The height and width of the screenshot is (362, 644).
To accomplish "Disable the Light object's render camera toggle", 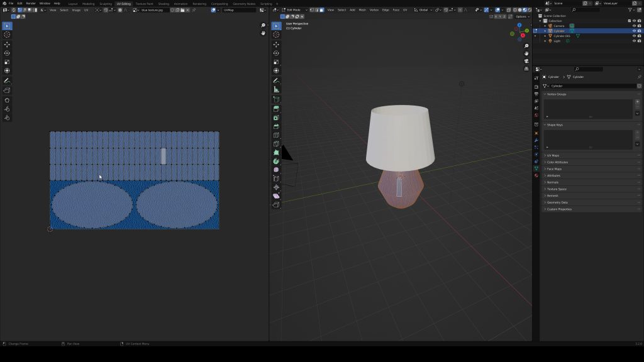I will [639, 41].
